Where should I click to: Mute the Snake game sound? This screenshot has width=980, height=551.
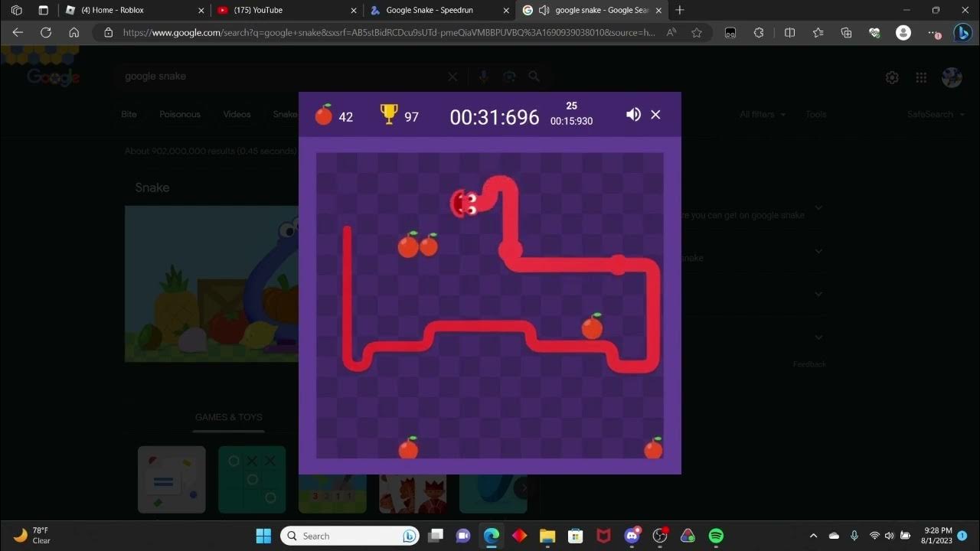point(633,114)
